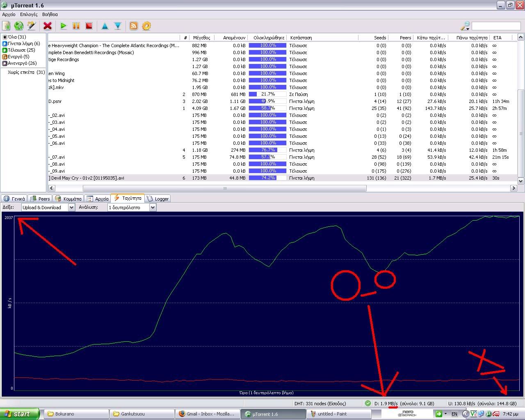This screenshot has height=420, width=525.
Task: Click the search input field in toolbar
Action: pos(496,26)
